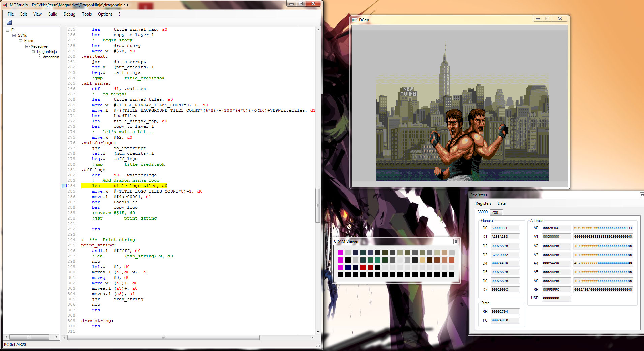Open the Edit menu

24,14
